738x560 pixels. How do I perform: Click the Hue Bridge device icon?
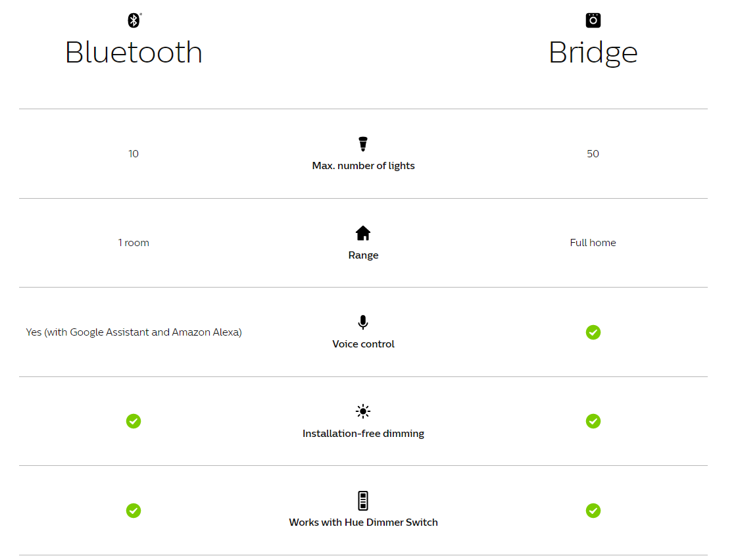pyautogui.click(x=593, y=20)
